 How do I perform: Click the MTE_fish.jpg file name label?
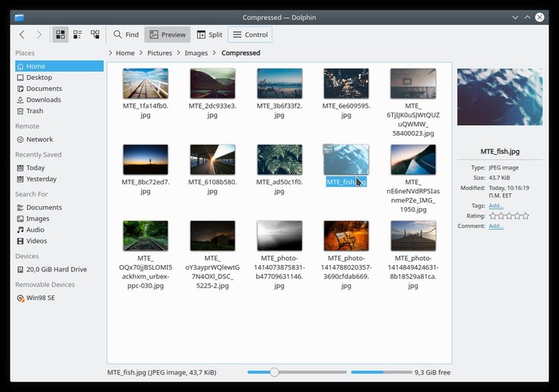click(346, 182)
